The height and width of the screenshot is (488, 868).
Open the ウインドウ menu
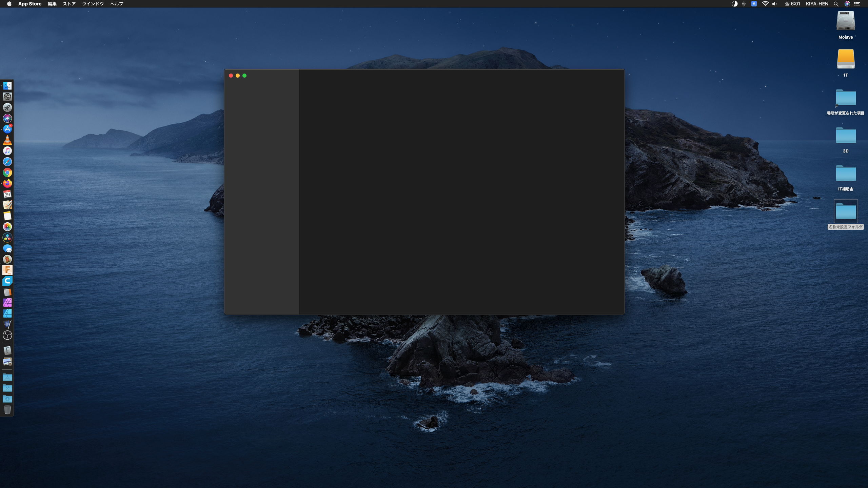tap(93, 4)
